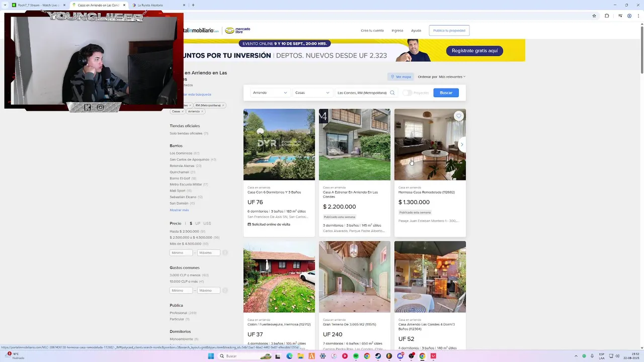The image size is (644, 362).
Task: Go to next photo on Hermosa Casa Remodelada
Action: coord(462,144)
